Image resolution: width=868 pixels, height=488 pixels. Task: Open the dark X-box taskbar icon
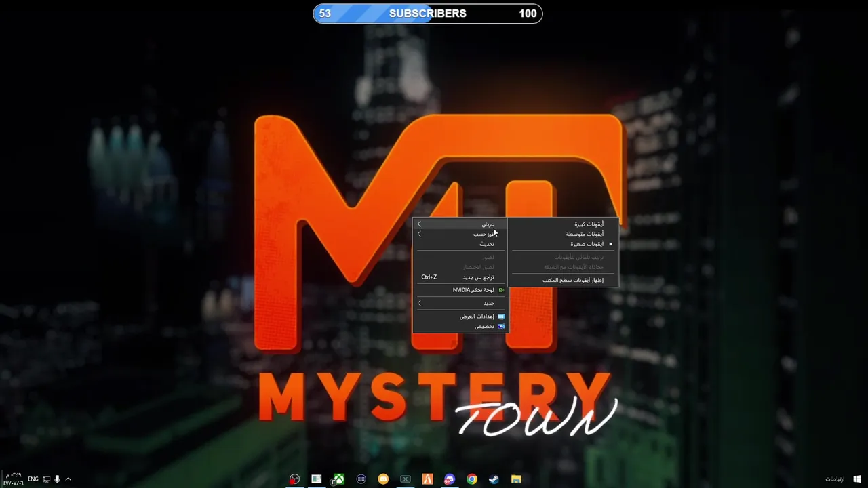click(405, 479)
